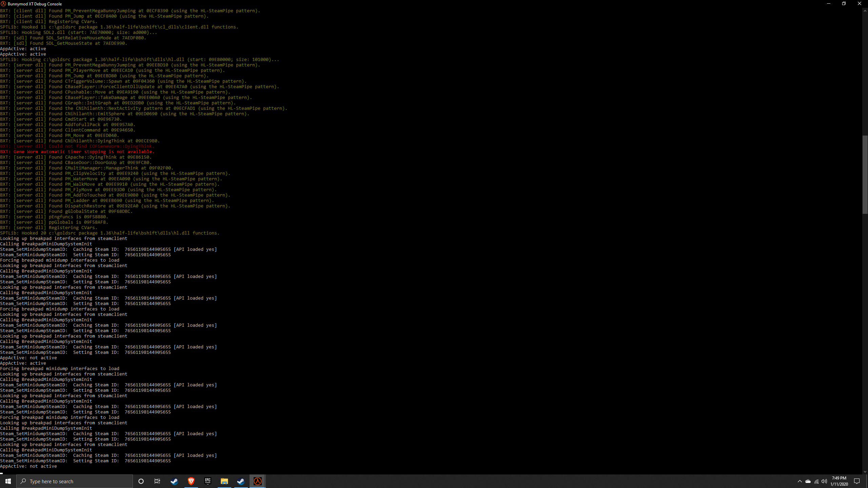Click the 'SPTLib: Hooked 11' client.dll functions line
The height and width of the screenshot is (488, 868).
119,27
